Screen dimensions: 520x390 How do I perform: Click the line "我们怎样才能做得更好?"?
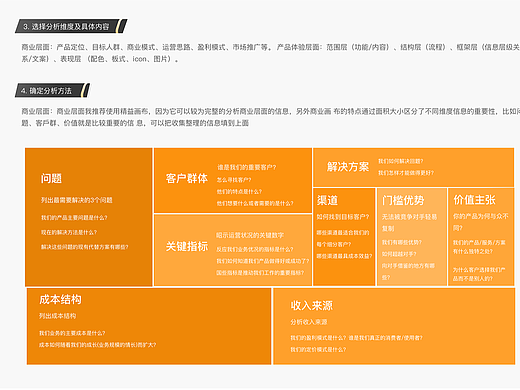click(406, 173)
